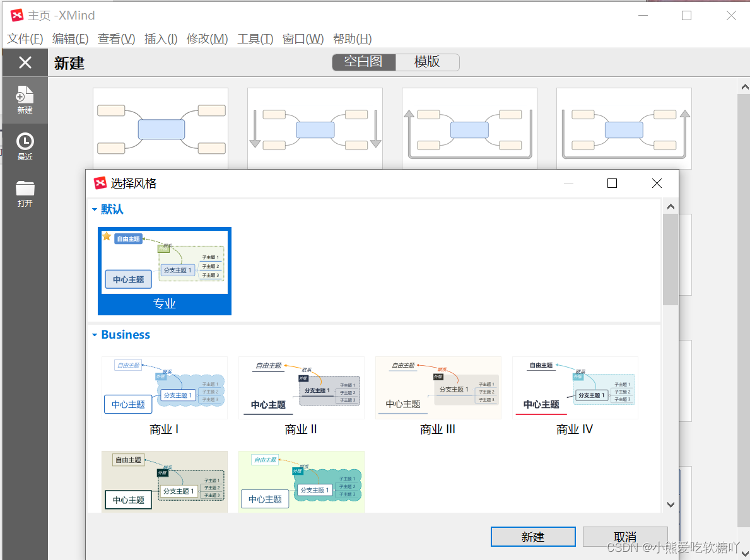The width and height of the screenshot is (750, 560).
Task: Open the 帮助(H) menu
Action: coord(352,38)
